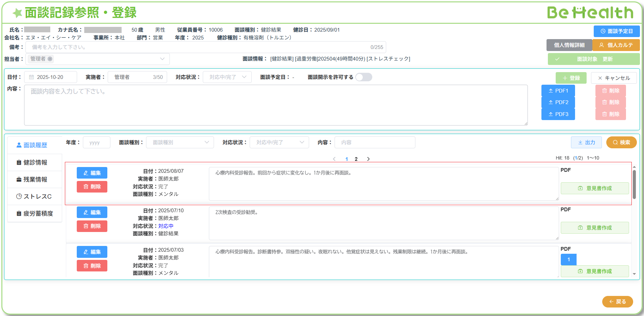Image resolution: width=644 pixels, height=316 pixels.
Task: Click the next page arrow in pagination
Action: (368, 159)
